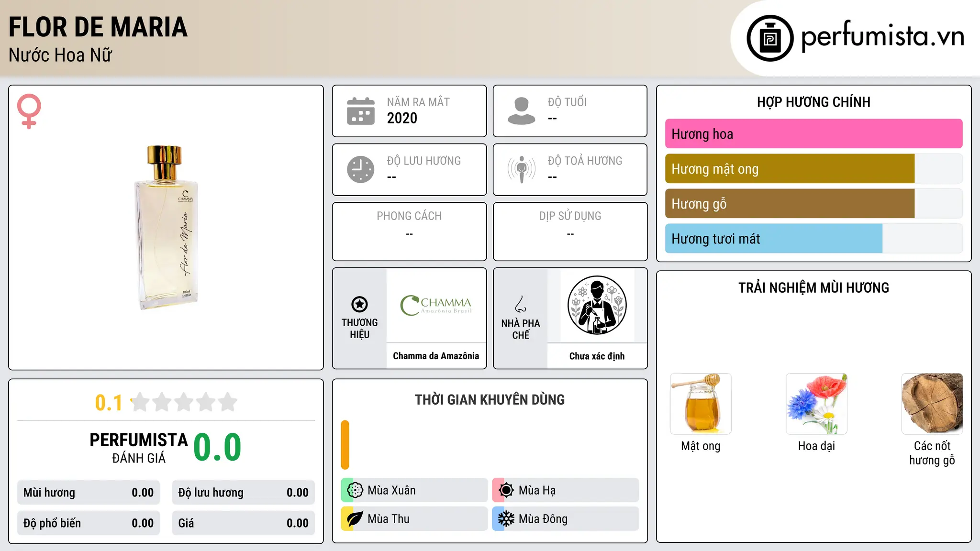Click the Nước Hoa Nữ subtitle
Image resolution: width=980 pixels, height=551 pixels.
(60, 55)
